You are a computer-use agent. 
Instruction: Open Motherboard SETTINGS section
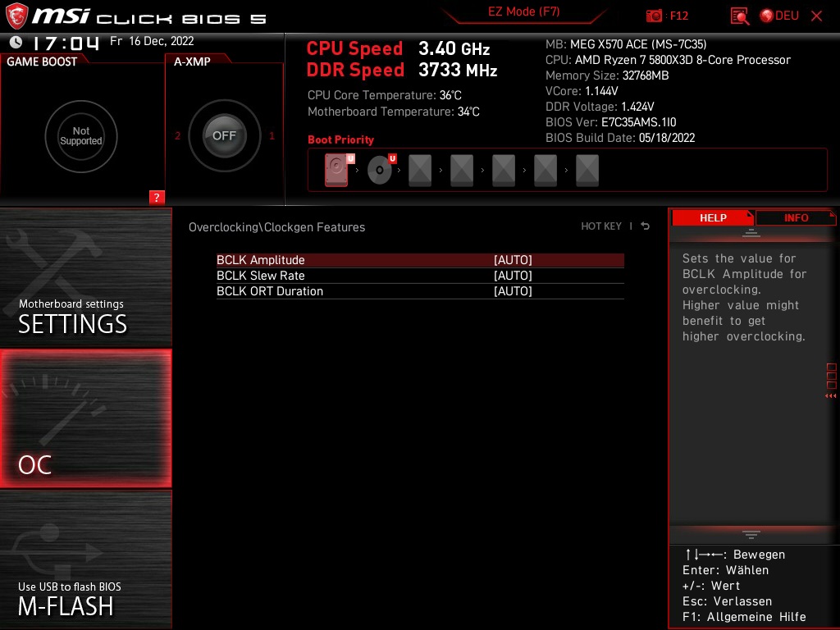85,277
